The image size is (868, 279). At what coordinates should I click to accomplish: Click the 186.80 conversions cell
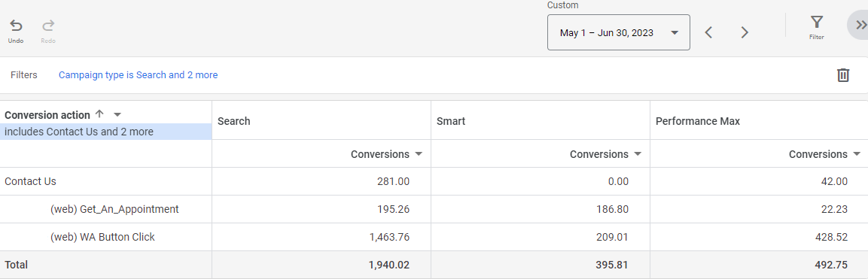(x=611, y=209)
